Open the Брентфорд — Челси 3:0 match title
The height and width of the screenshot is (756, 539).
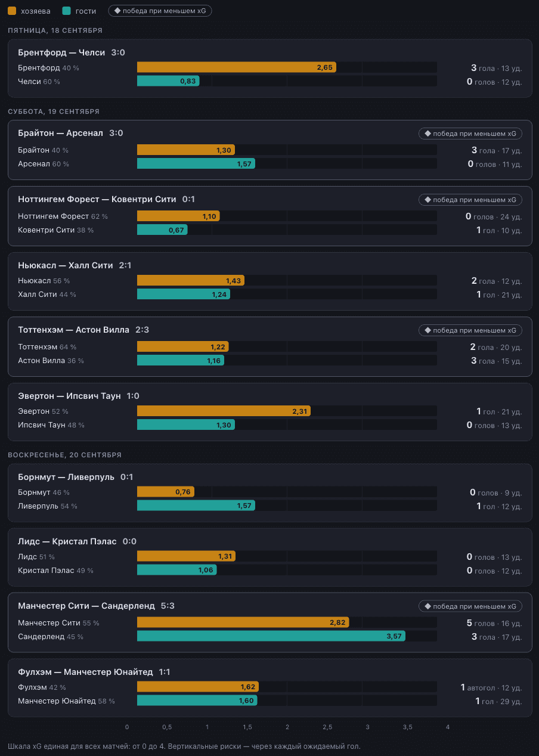pyautogui.click(x=72, y=52)
